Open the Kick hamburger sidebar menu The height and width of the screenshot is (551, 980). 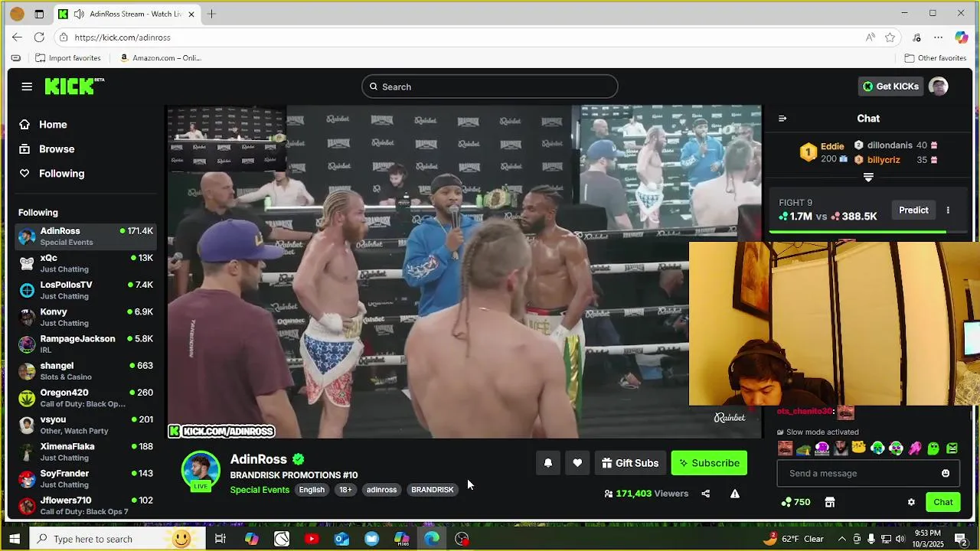coord(27,86)
